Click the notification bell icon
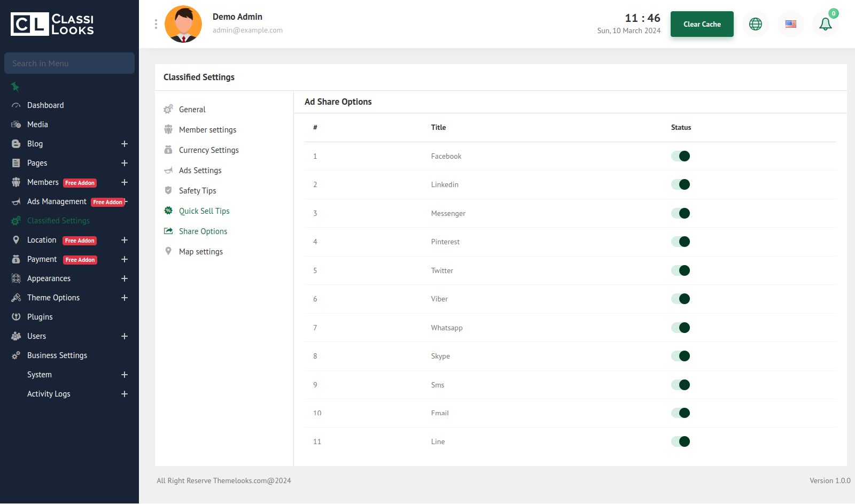Viewport: 855px width, 504px height. pyautogui.click(x=825, y=24)
